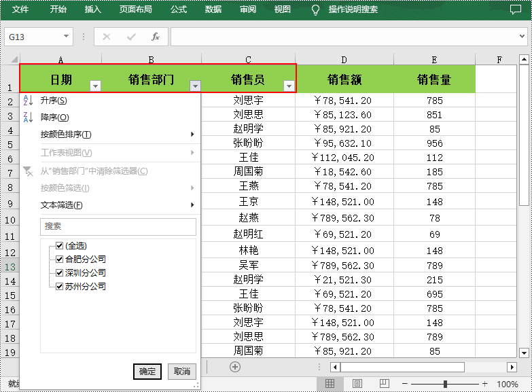The width and height of the screenshot is (532, 392).
Task: Select column E header
Action: (434, 59)
